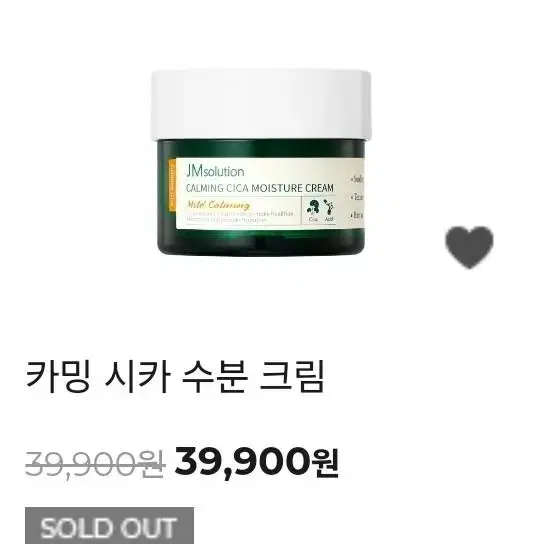Click the Acid plant icon on the label
The height and width of the screenshot is (544, 544).
[329, 207]
